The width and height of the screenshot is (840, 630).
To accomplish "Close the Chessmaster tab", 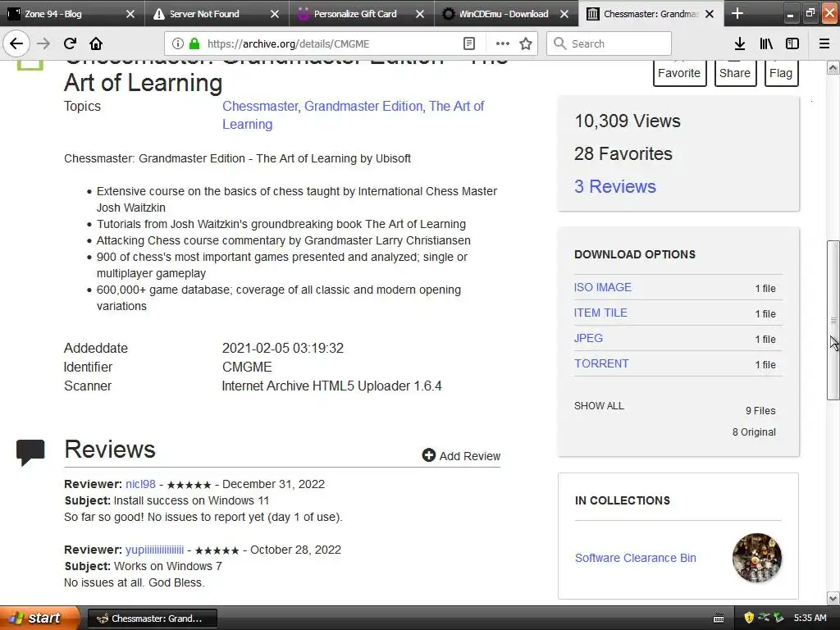I will point(710,14).
